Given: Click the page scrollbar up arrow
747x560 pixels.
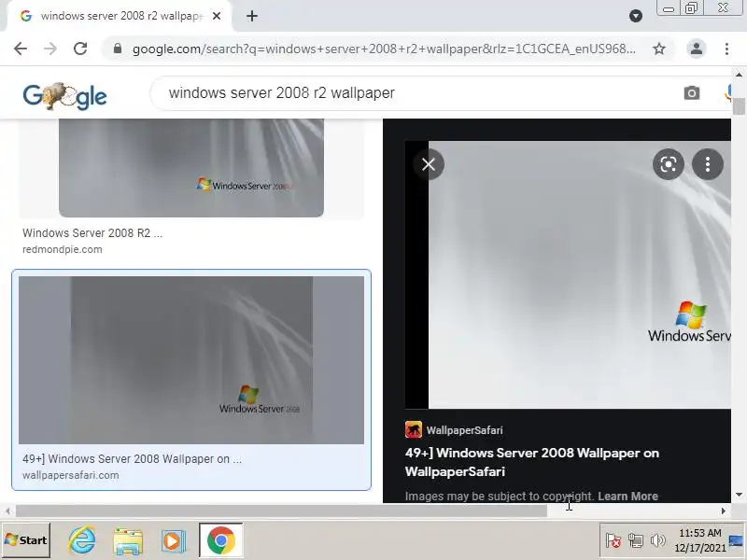Looking at the screenshot, I should 739,75.
